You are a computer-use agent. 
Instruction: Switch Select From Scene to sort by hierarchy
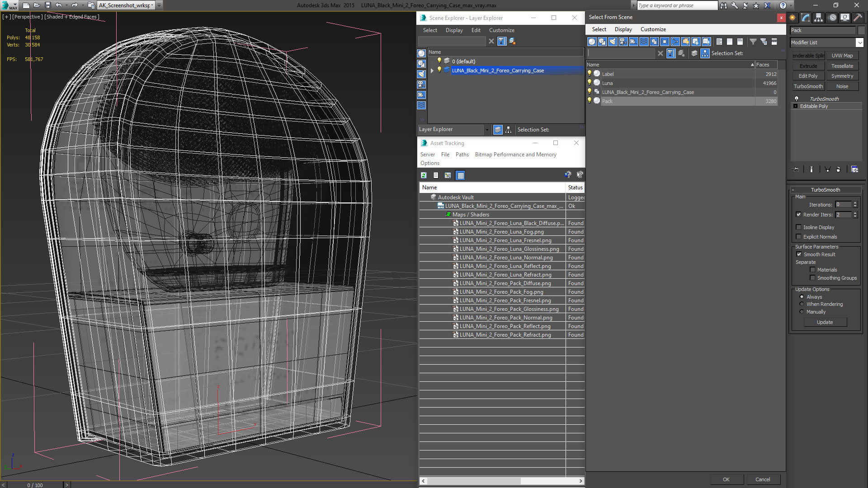[x=705, y=53]
